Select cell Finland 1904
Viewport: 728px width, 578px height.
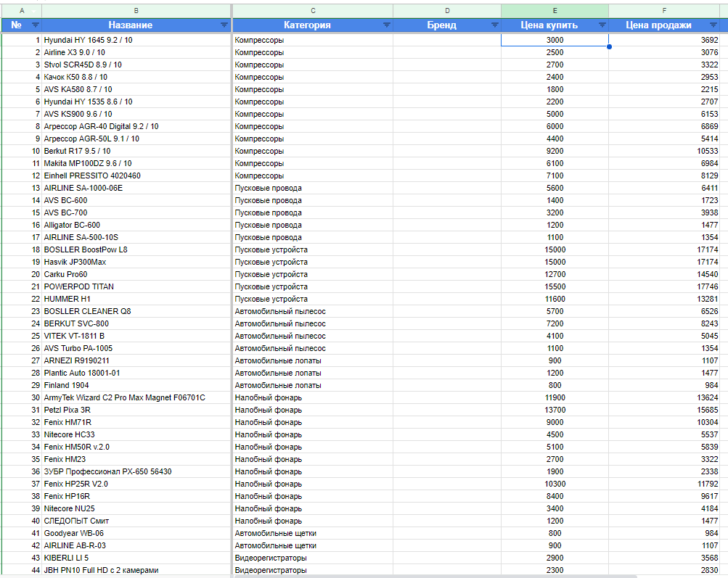coord(136,385)
